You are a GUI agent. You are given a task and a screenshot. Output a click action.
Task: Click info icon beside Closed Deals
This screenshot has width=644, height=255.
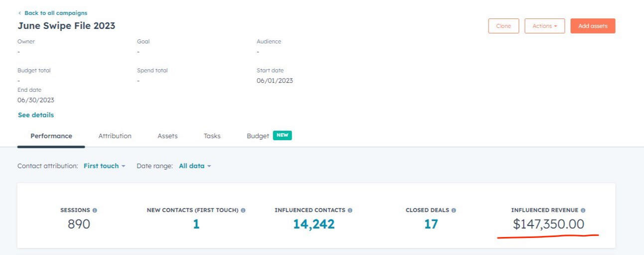(x=454, y=211)
